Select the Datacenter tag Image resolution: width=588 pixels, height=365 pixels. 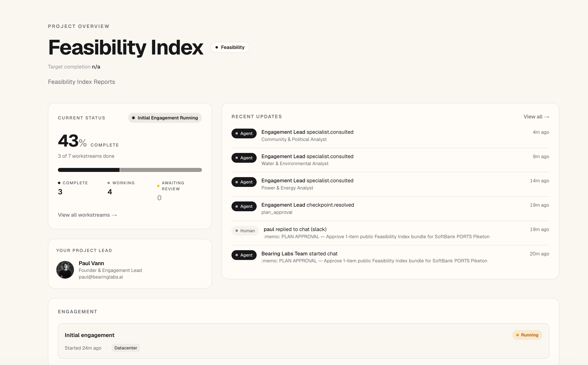pyautogui.click(x=126, y=348)
